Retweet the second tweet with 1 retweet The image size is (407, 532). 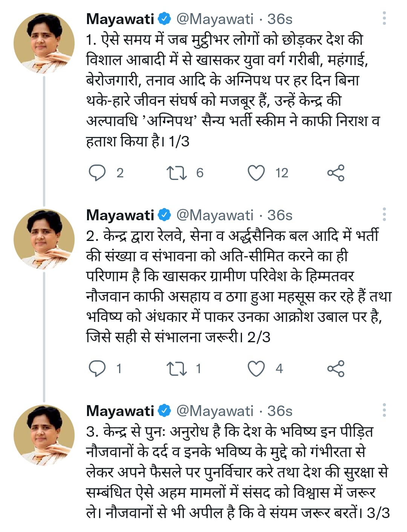click(176, 369)
